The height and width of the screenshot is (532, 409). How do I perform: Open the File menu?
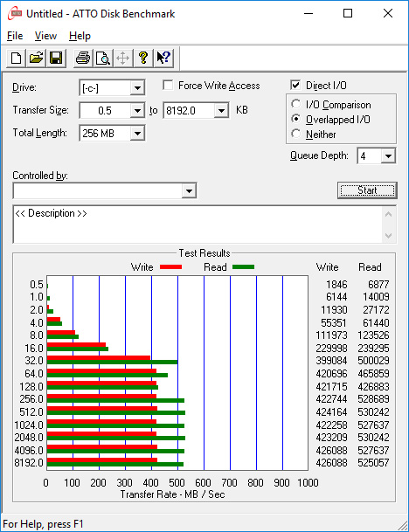(x=15, y=36)
